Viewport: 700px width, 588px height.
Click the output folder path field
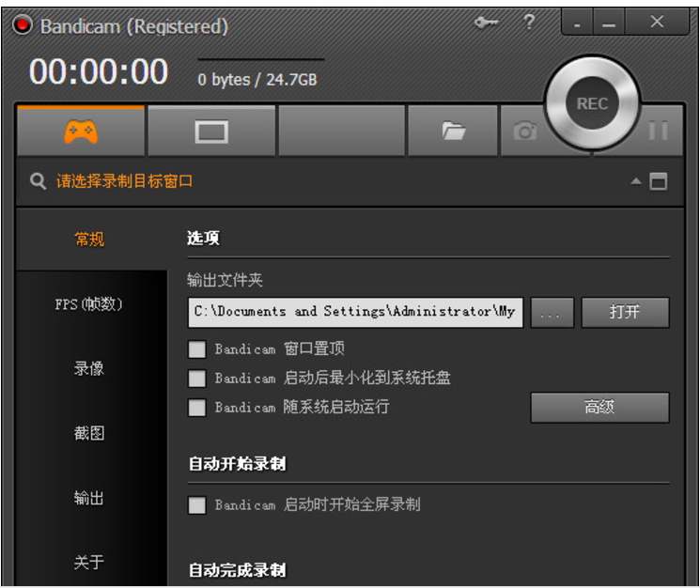click(355, 312)
